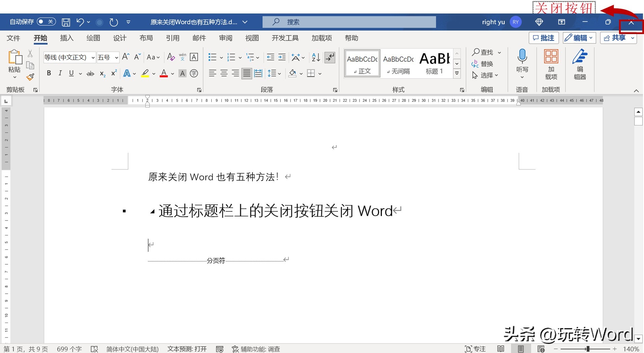Image resolution: width=644 pixels, height=353 pixels.
Task: Click the phonetic guide wén icon
Action: [183, 57]
